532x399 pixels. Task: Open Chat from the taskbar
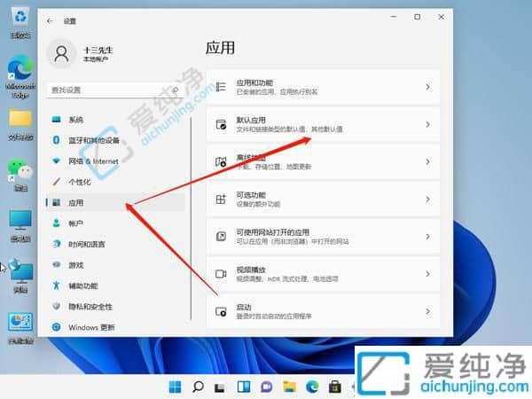click(266, 387)
